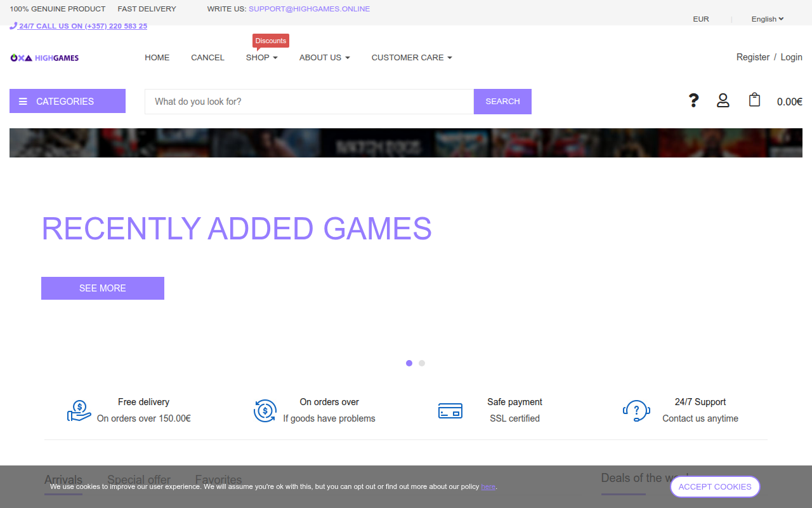Screen dimensions: 812x508
Task: Open the Login link
Action: tap(792, 57)
